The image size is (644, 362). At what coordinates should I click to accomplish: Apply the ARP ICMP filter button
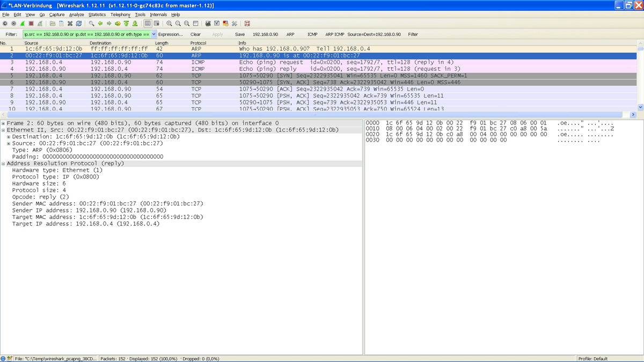tap(335, 34)
